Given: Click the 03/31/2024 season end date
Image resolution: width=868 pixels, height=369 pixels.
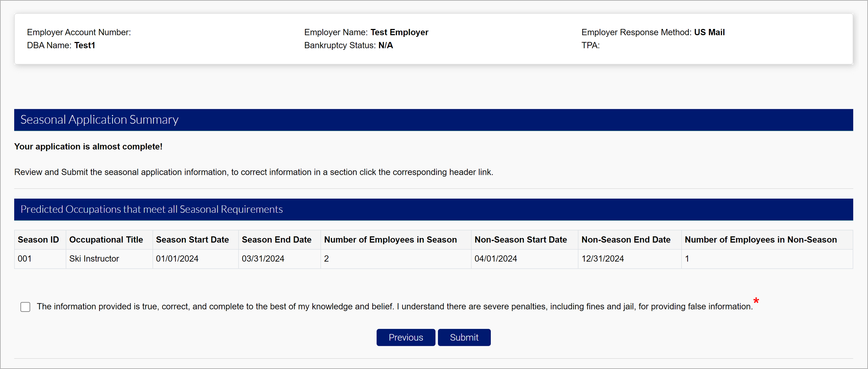Looking at the screenshot, I should (263, 259).
